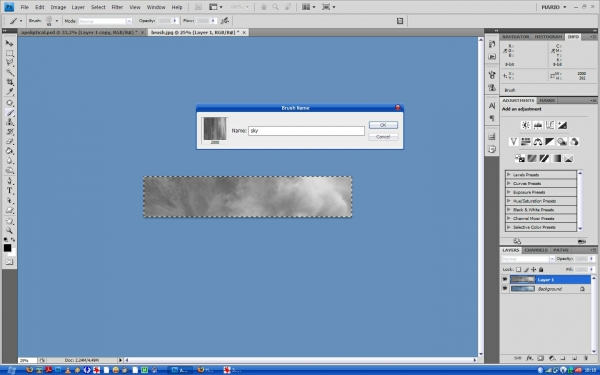Image resolution: width=600 pixels, height=375 pixels.
Task: Open the Layer menu
Action: pyautogui.click(x=78, y=7)
